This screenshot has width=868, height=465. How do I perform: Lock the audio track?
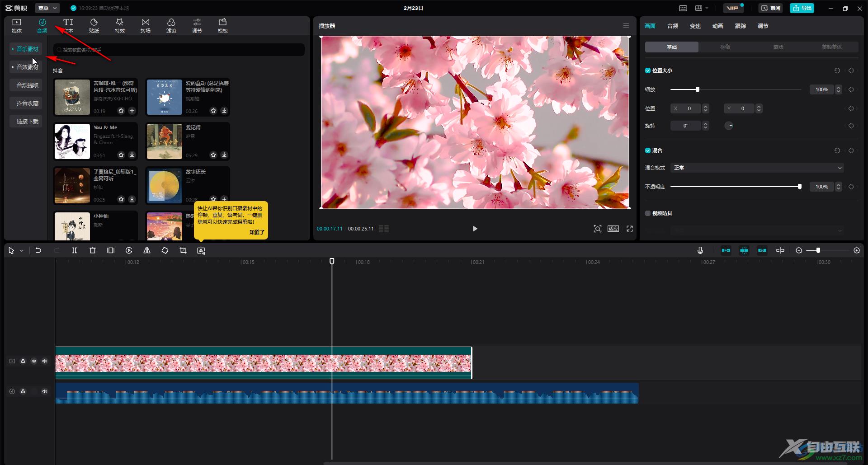(x=23, y=391)
